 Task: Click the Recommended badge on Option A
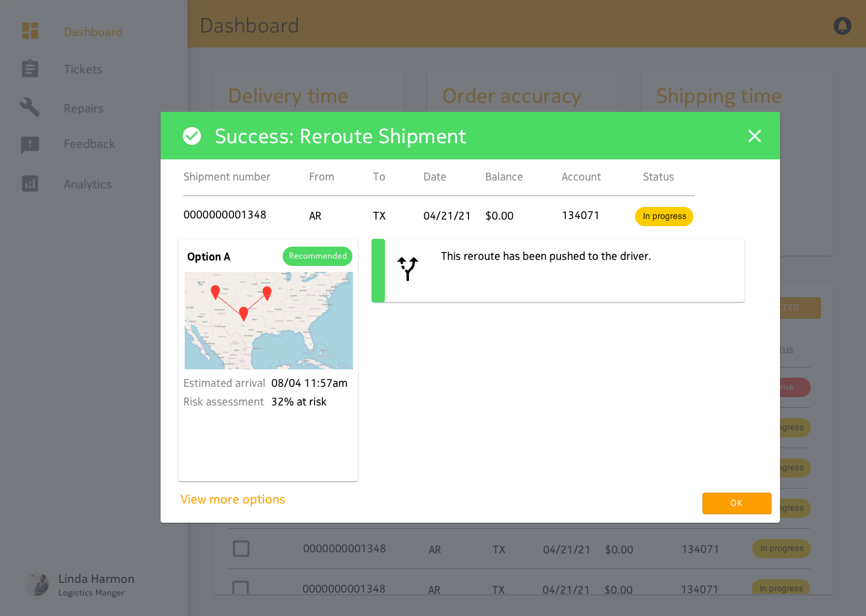pyautogui.click(x=318, y=256)
